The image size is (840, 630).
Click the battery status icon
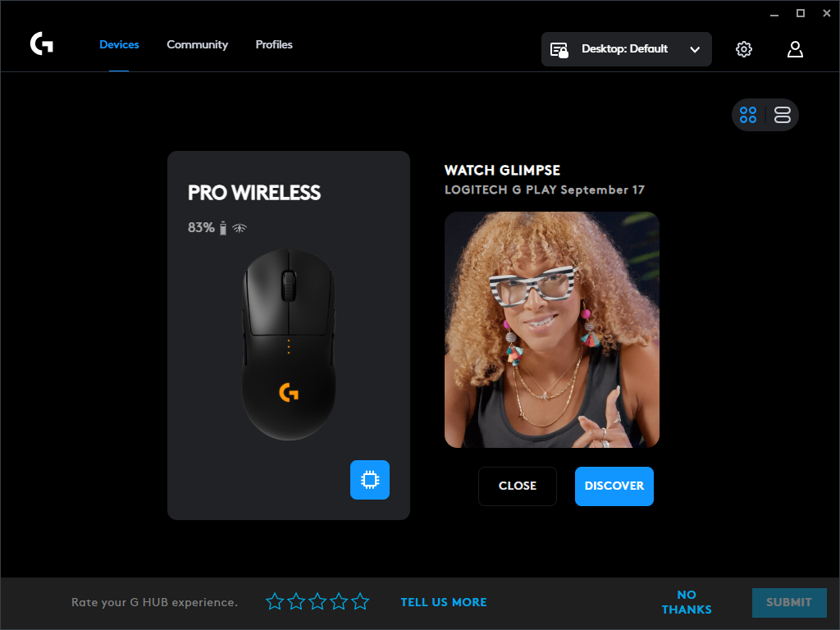tap(223, 228)
